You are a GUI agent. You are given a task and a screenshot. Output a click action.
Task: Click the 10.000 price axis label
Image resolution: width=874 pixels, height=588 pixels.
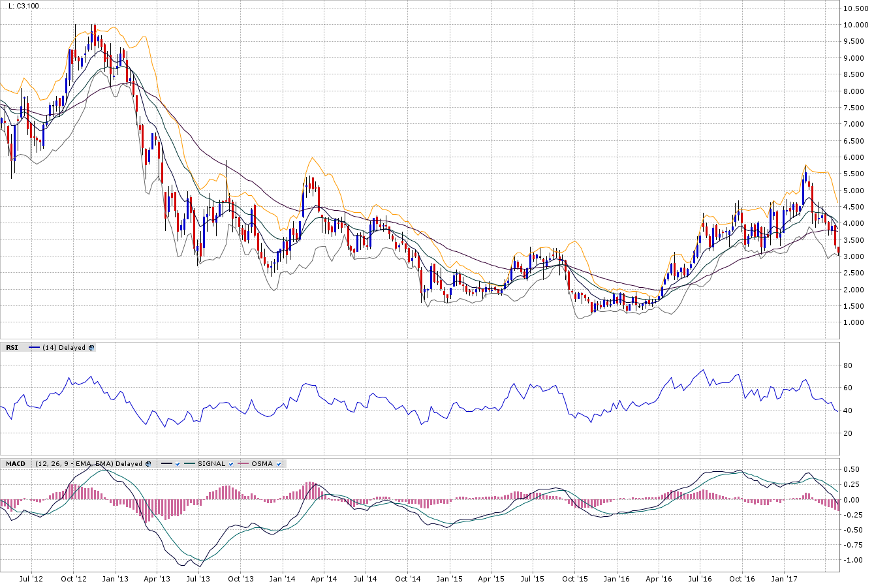click(854, 25)
